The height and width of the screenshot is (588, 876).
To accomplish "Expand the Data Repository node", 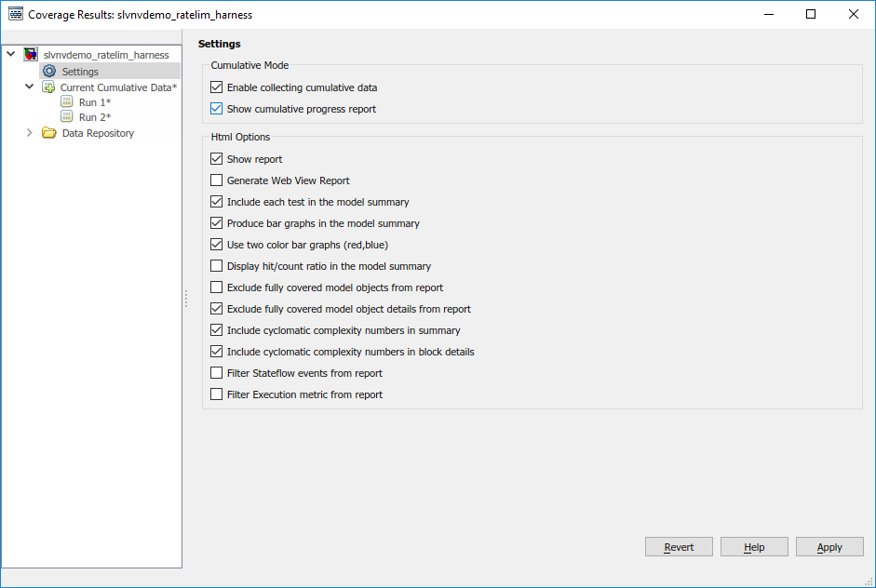I will (30, 133).
